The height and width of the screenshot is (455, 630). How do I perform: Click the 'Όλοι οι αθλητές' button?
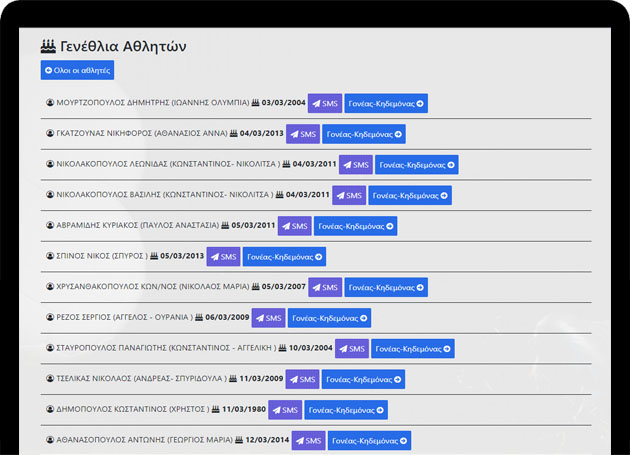[77, 70]
